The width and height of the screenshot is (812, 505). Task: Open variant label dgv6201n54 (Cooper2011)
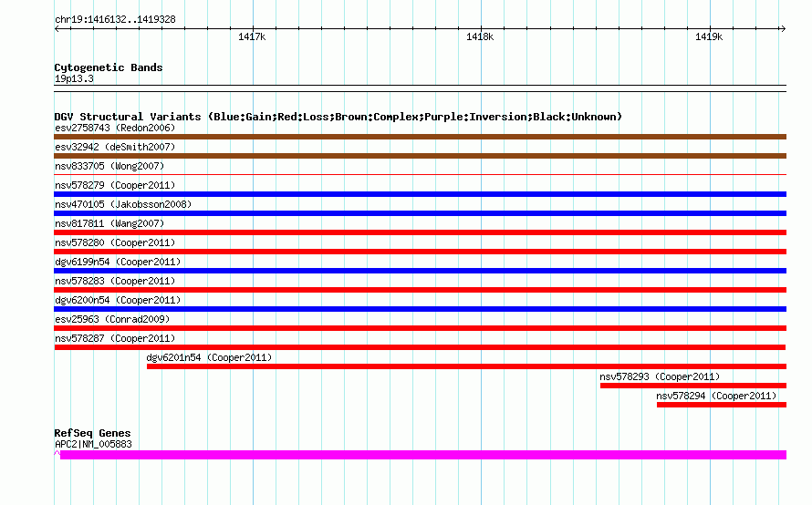point(209,357)
